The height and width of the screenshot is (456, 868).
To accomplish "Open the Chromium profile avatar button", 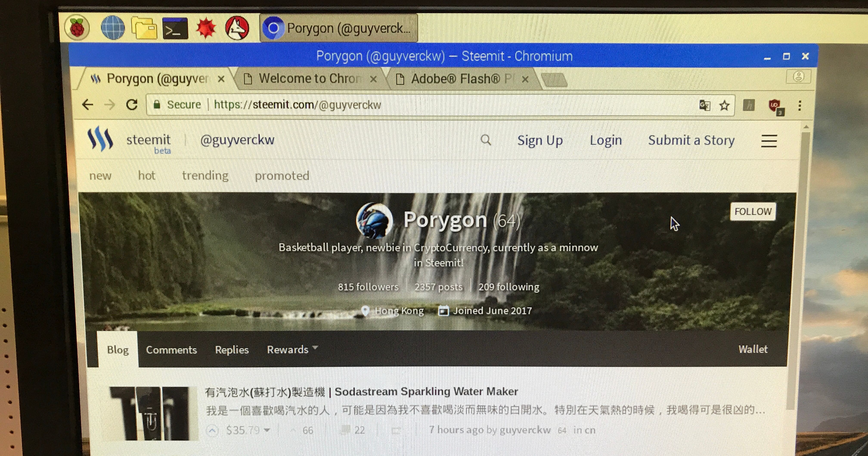I will [x=798, y=76].
